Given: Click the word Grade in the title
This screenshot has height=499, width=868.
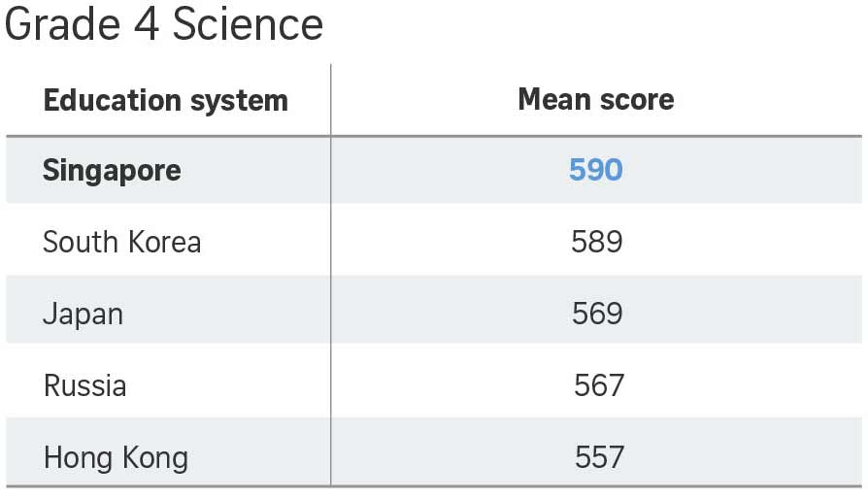Looking at the screenshot, I should coord(58,24).
